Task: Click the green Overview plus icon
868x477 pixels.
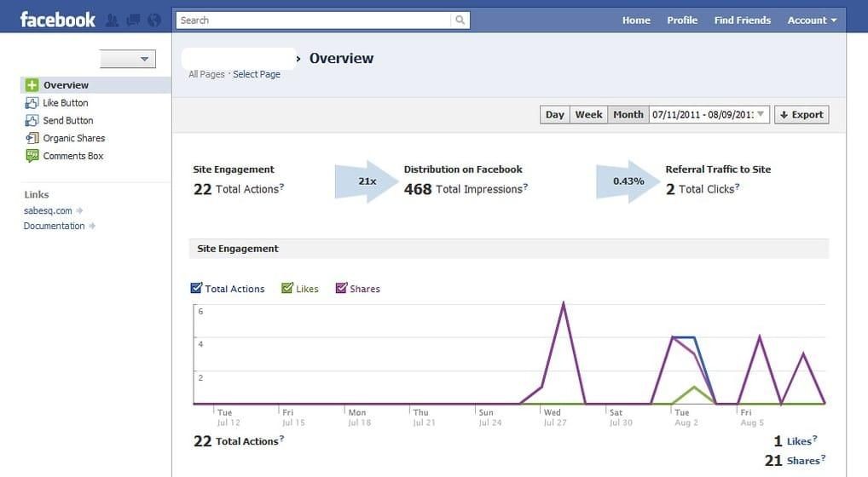Action: (x=32, y=85)
